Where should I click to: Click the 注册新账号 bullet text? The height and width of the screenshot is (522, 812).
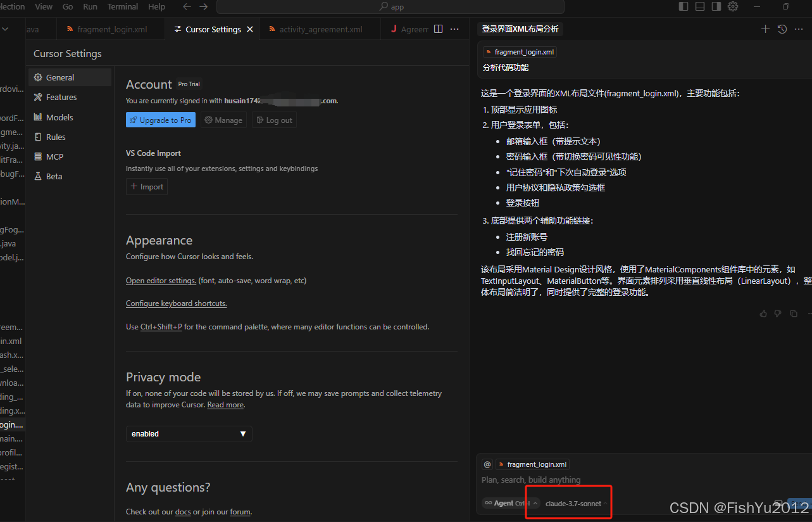pos(527,236)
